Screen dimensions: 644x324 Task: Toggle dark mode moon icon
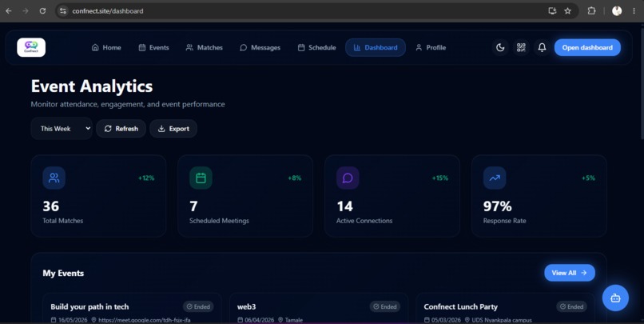500,47
